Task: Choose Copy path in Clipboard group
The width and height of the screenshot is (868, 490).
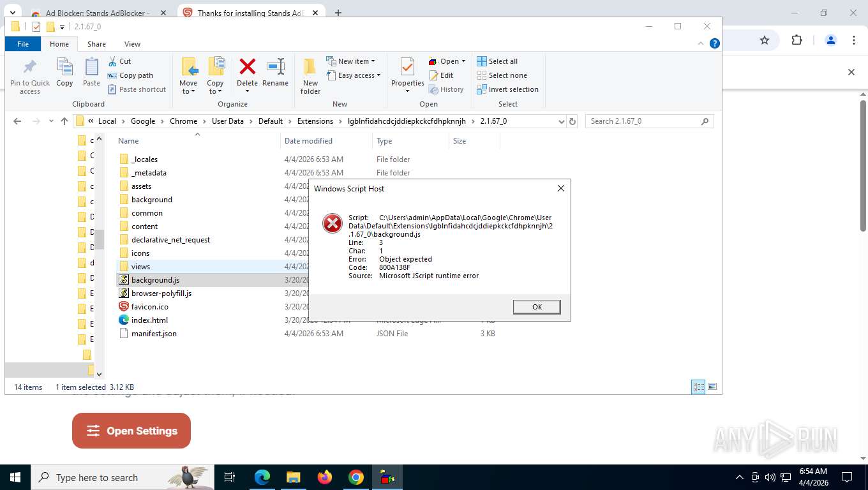Action: coord(130,75)
